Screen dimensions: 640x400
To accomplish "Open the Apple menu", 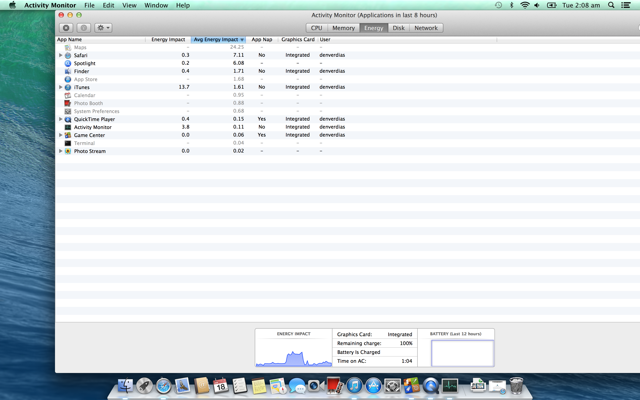I will click(x=12, y=5).
